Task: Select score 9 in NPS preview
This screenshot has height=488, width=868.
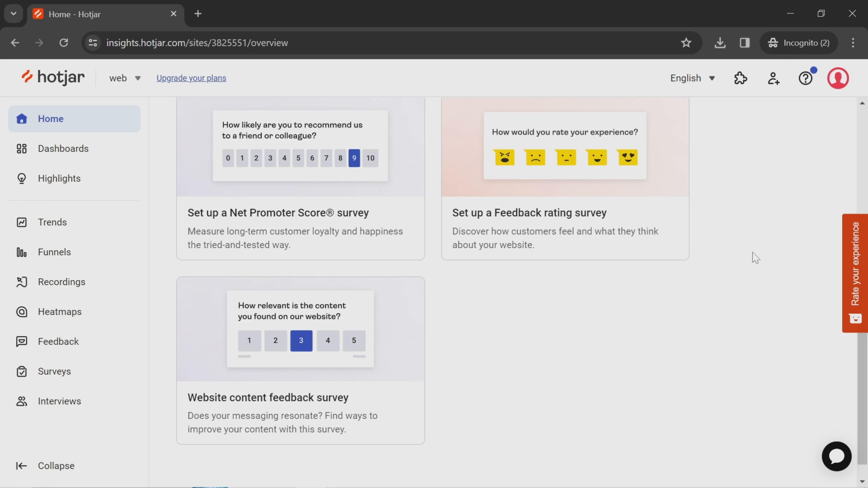Action: [354, 158]
